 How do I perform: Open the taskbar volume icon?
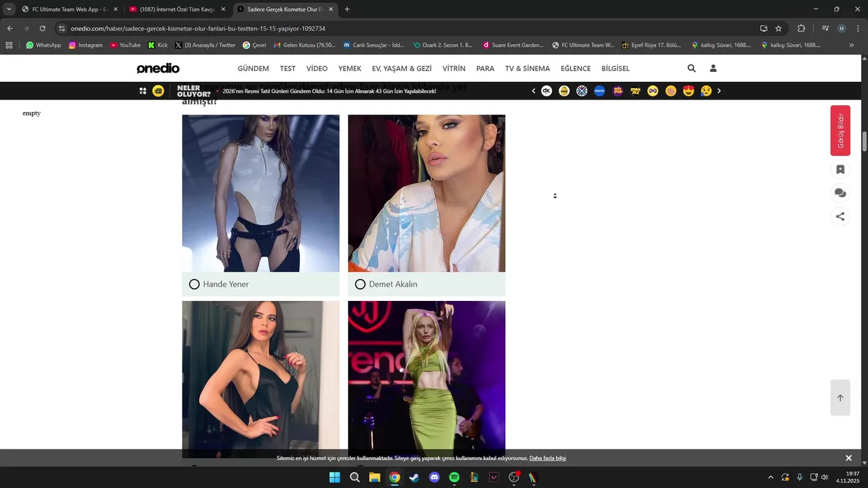tap(825, 477)
